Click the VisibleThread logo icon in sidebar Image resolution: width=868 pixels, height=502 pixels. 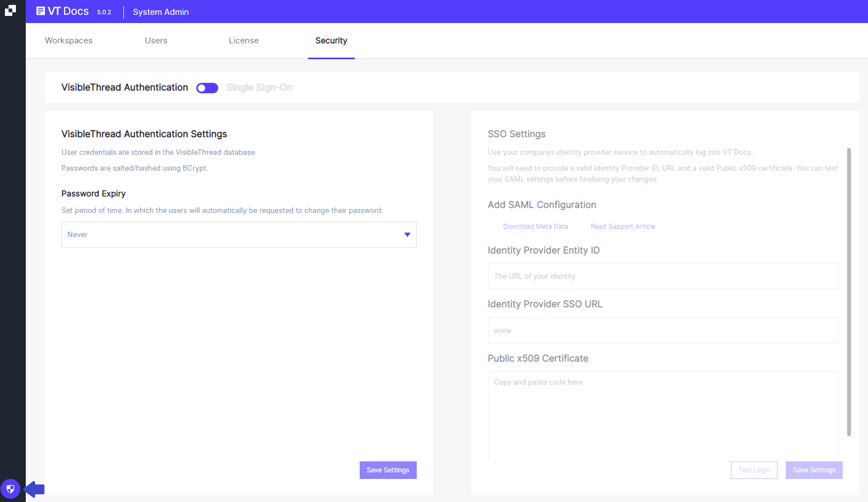10,10
